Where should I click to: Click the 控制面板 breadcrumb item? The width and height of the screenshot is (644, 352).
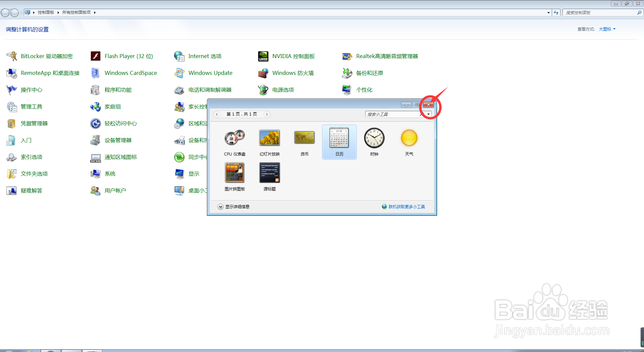coord(46,12)
